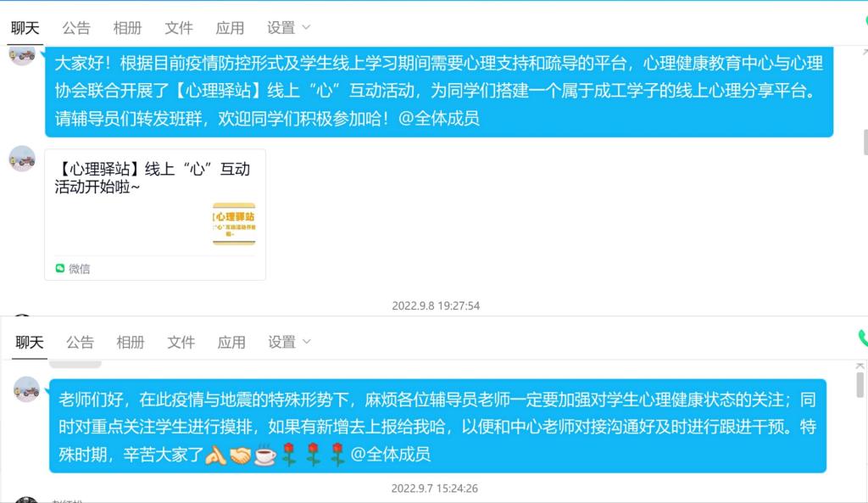Open the 心理驿站 shared WeChat article card

(155, 215)
